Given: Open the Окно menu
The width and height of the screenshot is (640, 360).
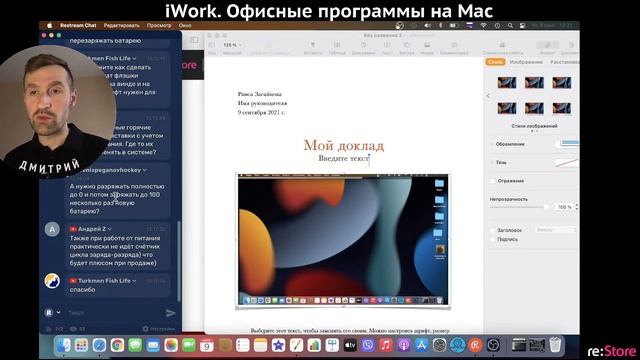Looking at the screenshot, I should click(185, 25).
